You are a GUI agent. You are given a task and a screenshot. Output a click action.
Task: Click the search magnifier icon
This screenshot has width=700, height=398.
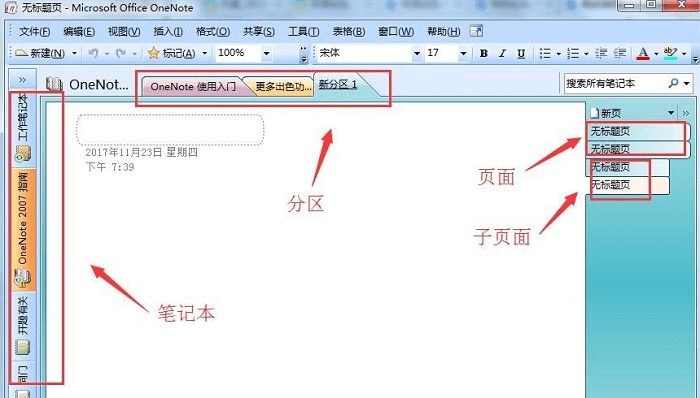point(673,83)
